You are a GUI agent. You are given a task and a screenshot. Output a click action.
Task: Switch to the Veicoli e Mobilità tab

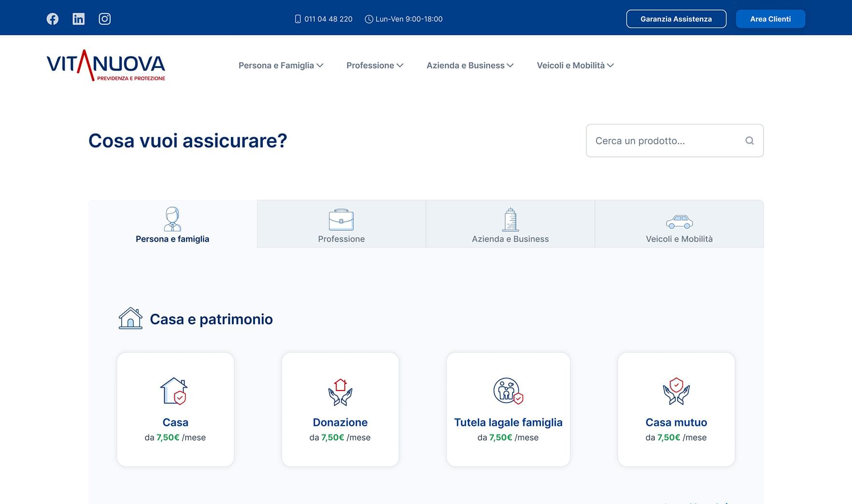point(679,224)
